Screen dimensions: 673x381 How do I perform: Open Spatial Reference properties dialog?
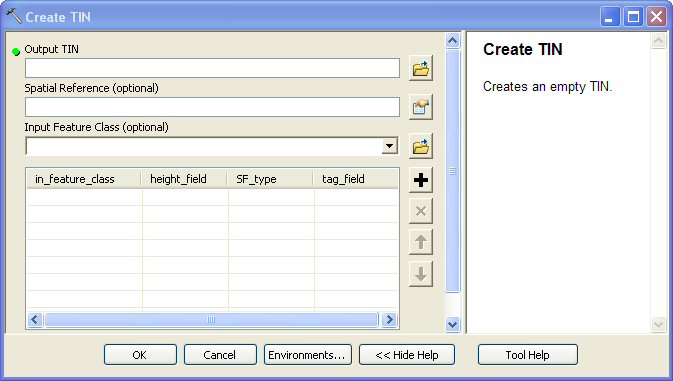[x=421, y=107]
